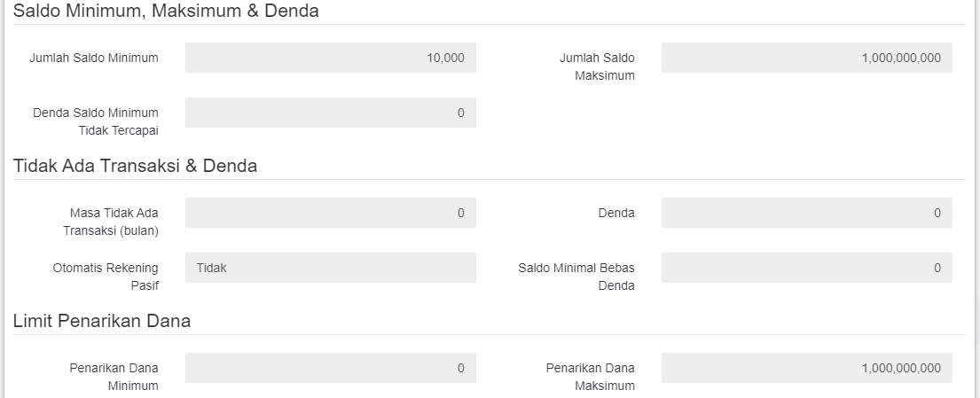Focus the Penarikan Dana Minimum field
Screen dimensions: 980x398
(330, 368)
